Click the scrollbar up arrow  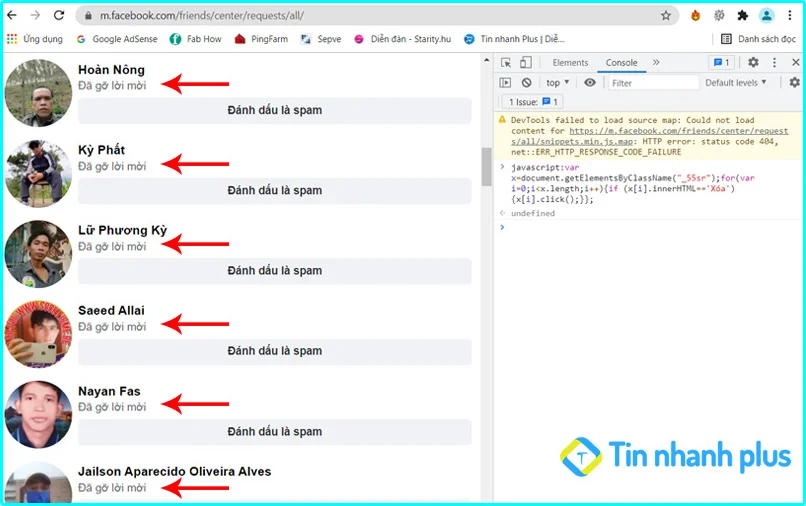486,60
